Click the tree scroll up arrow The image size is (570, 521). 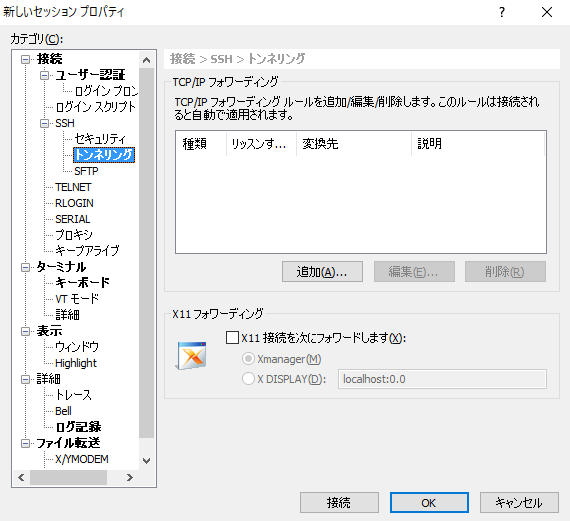click(146, 60)
